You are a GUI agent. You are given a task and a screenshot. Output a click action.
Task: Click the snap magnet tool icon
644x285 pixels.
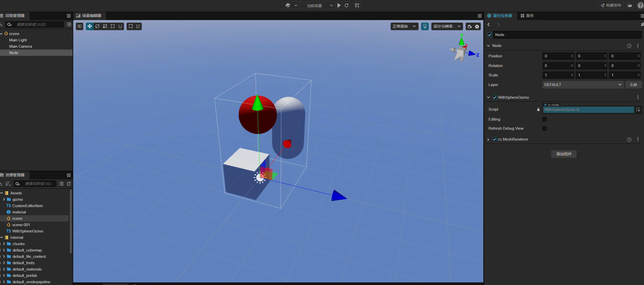[x=120, y=26]
